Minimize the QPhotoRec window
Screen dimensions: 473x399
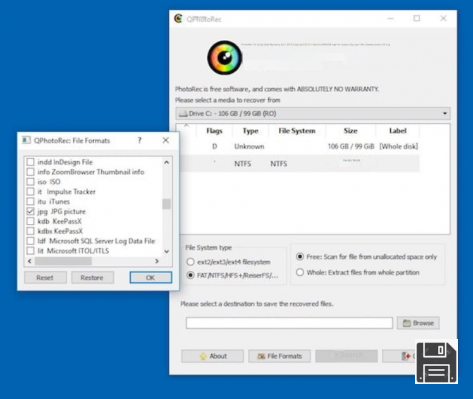point(391,19)
